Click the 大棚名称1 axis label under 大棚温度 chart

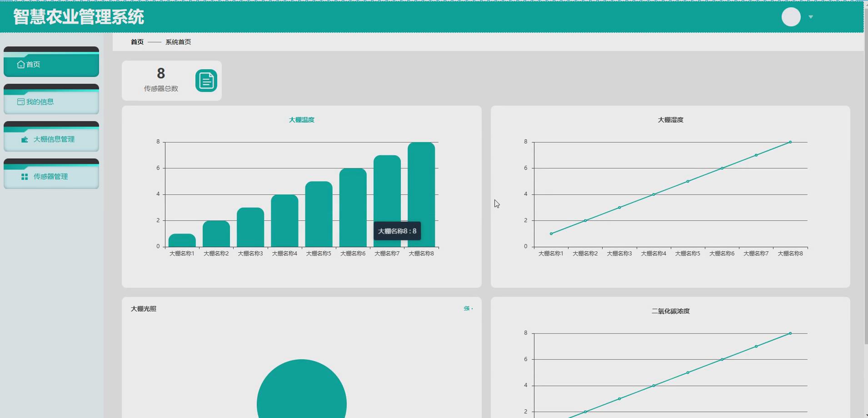(x=182, y=254)
